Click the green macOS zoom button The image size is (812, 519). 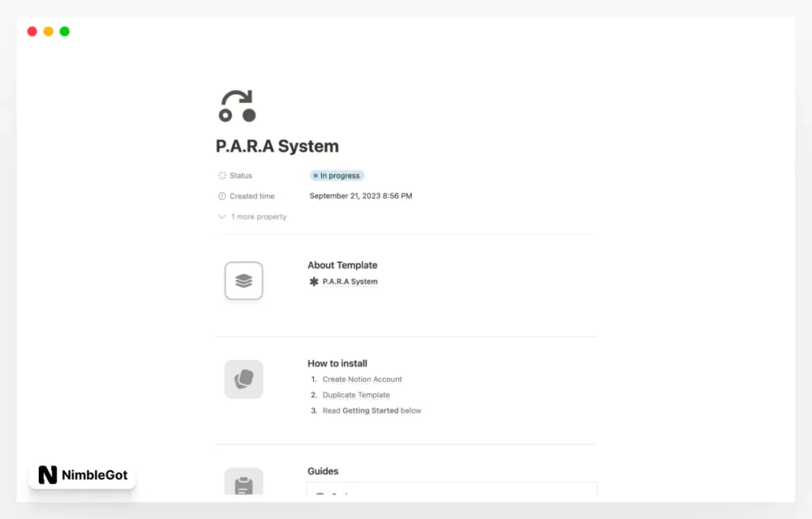coord(63,31)
